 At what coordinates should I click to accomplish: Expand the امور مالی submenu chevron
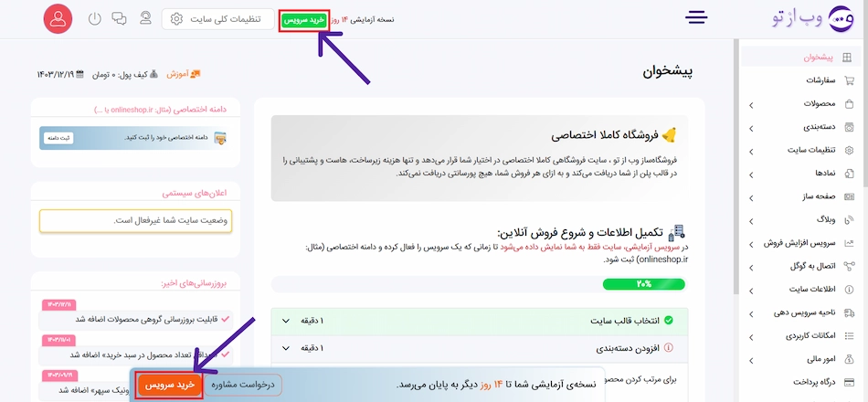coord(751,360)
